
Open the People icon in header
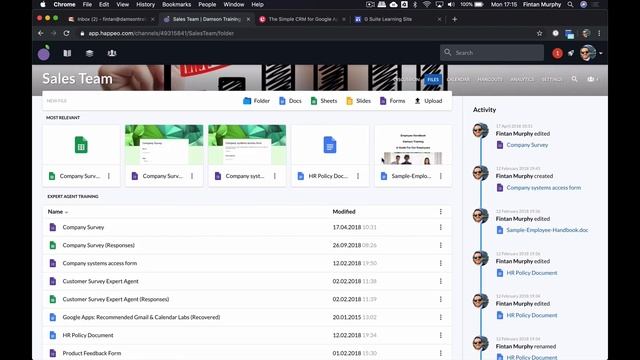click(x=111, y=53)
